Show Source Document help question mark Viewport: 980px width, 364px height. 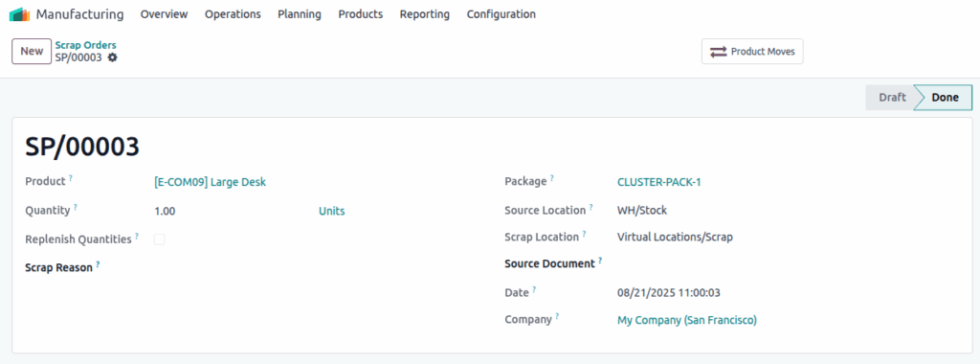[x=600, y=261]
